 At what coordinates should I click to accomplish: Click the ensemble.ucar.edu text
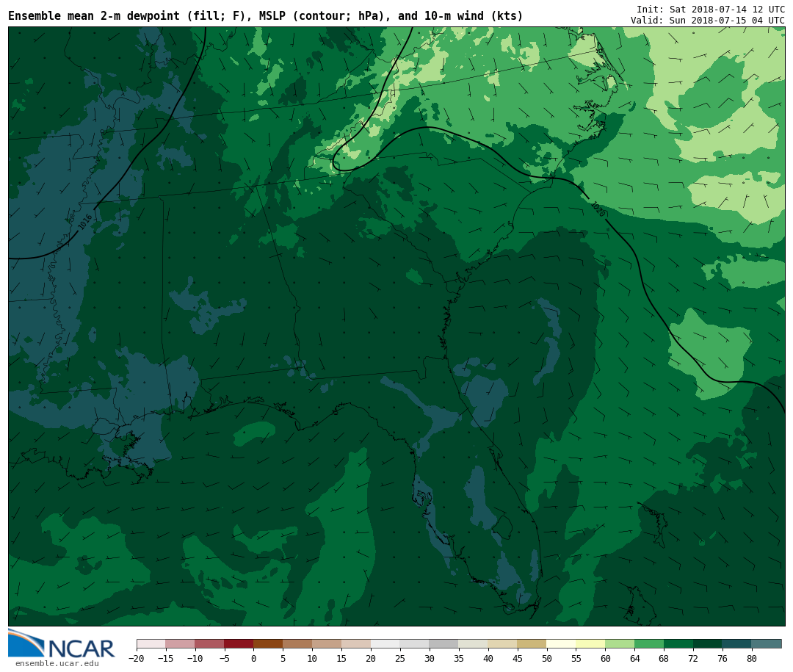coord(57,663)
